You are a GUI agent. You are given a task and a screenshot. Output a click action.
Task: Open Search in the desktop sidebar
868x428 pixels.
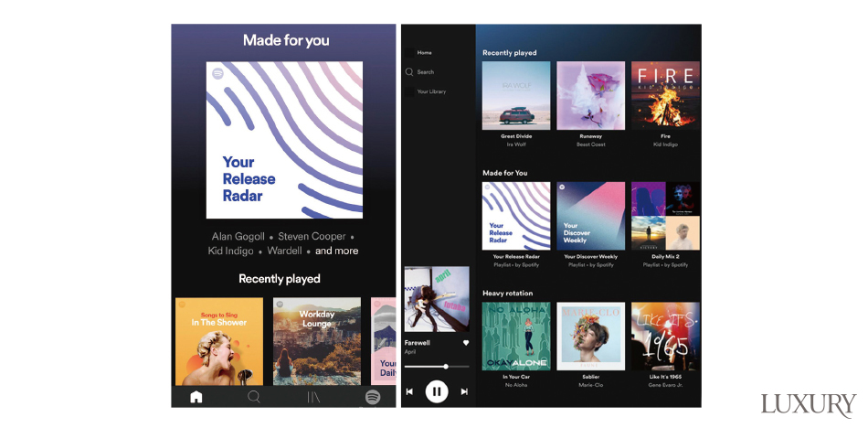click(x=425, y=72)
